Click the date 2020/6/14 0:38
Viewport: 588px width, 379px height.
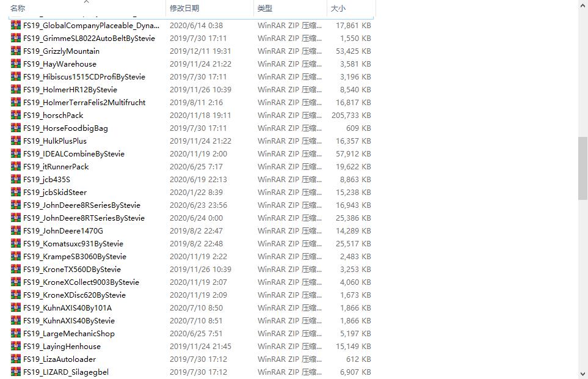[196, 26]
